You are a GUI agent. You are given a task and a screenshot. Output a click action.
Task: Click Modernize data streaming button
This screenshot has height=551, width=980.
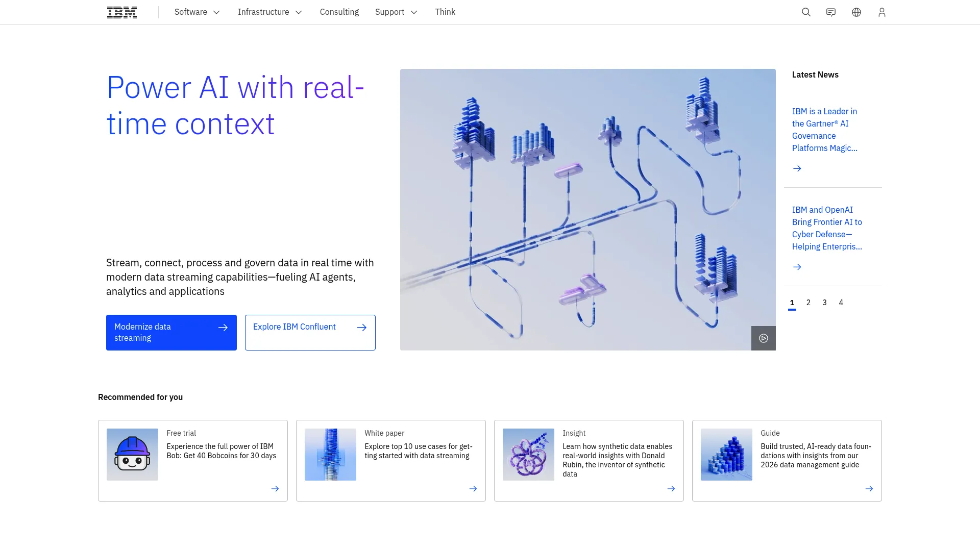tap(171, 333)
